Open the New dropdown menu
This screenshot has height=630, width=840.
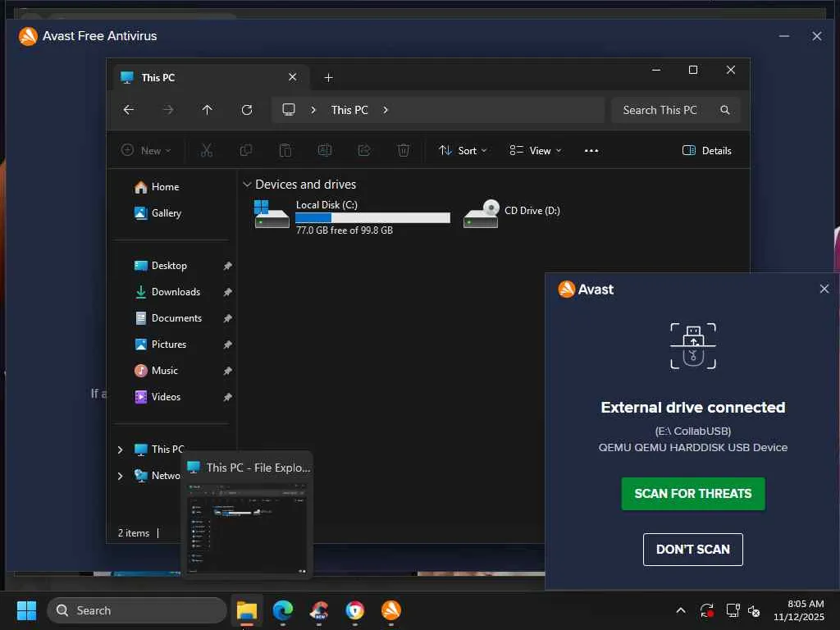pos(146,151)
